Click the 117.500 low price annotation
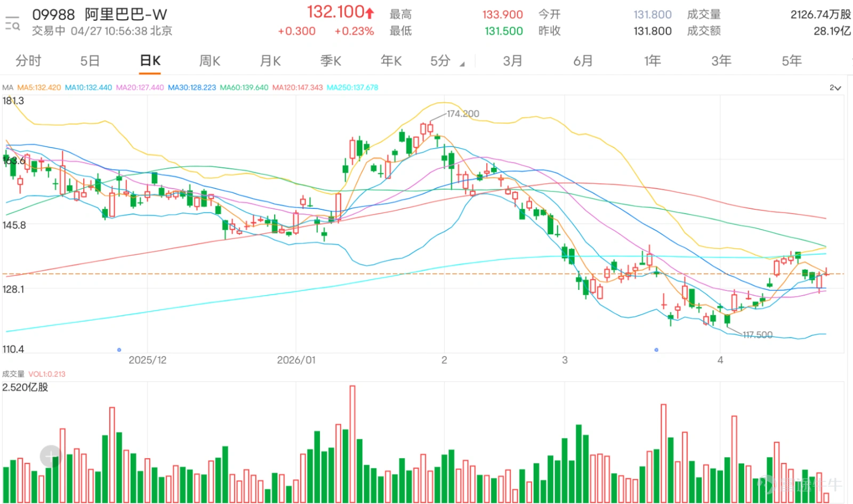This screenshot has width=853, height=504. pyautogui.click(x=758, y=335)
